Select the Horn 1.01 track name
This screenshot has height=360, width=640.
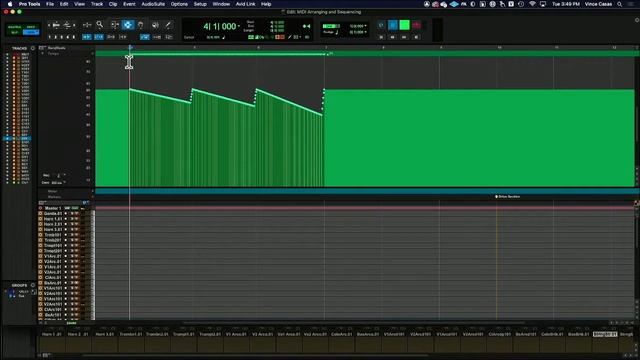point(53,219)
